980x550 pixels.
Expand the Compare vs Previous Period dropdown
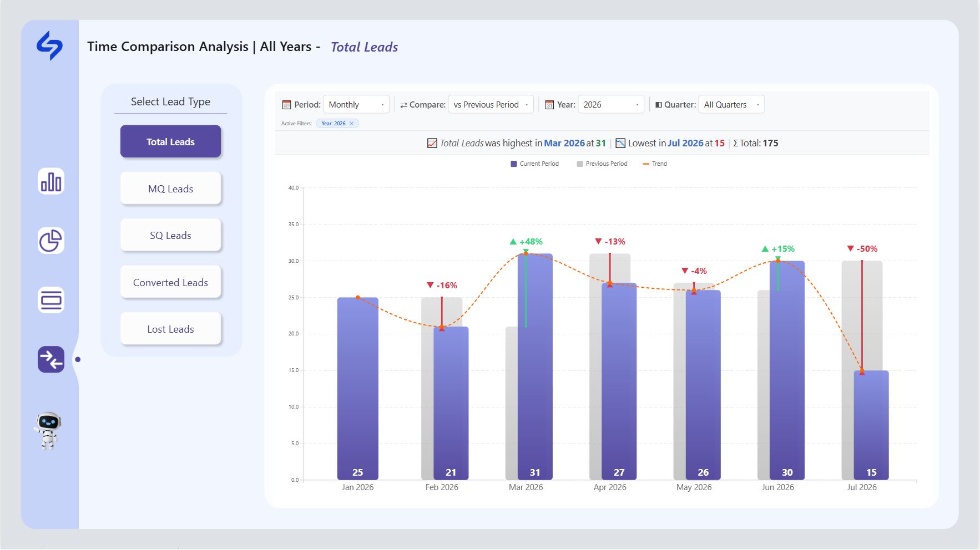pyautogui.click(x=491, y=104)
